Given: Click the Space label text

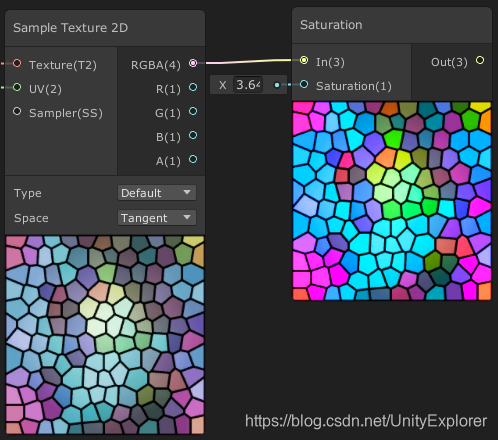Looking at the screenshot, I should (31, 218).
